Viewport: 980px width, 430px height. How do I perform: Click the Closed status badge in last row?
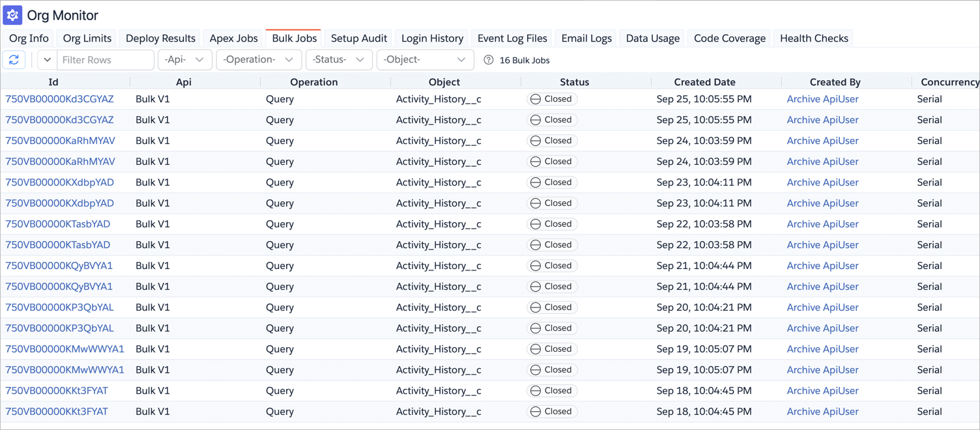[552, 412]
